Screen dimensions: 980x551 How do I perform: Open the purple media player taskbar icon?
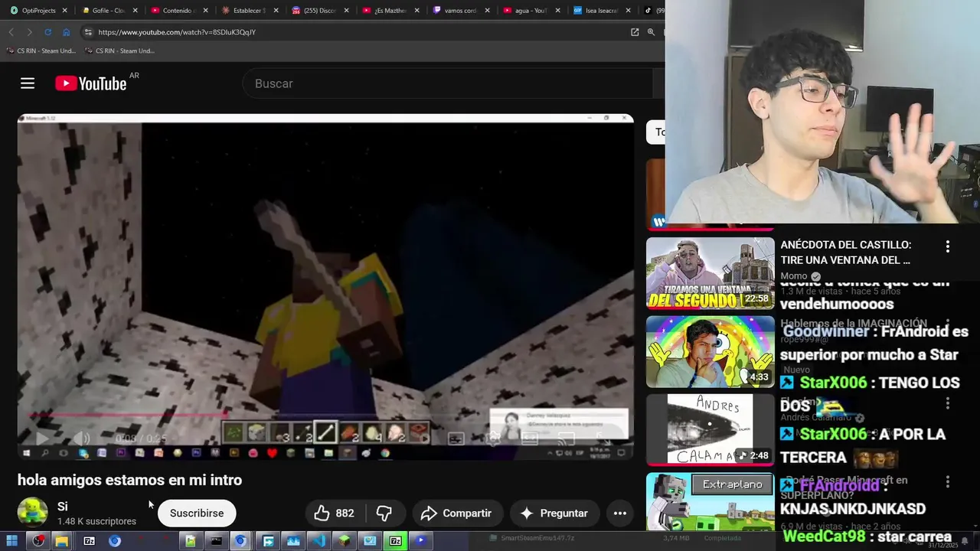pyautogui.click(x=420, y=541)
